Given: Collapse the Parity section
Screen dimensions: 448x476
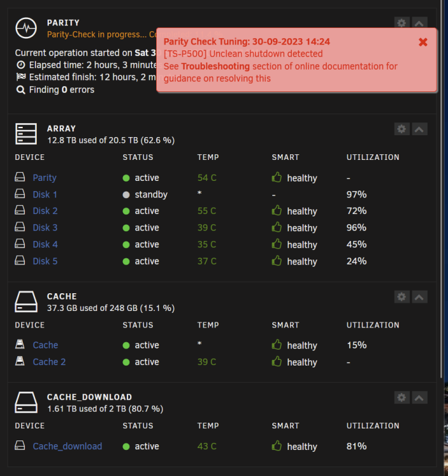Looking at the screenshot, I should point(419,23).
